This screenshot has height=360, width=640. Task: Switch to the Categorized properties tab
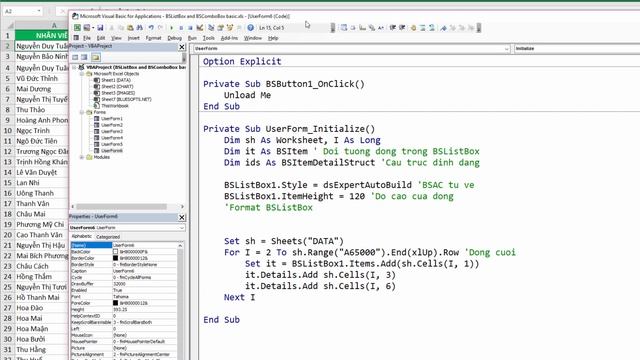tap(108, 237)
